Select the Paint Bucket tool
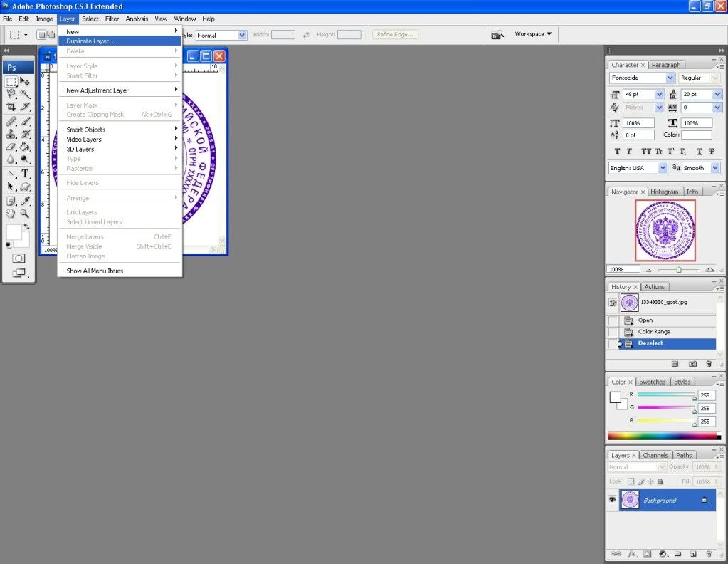This screenshot has width=728, height=564. pos(25,147)
